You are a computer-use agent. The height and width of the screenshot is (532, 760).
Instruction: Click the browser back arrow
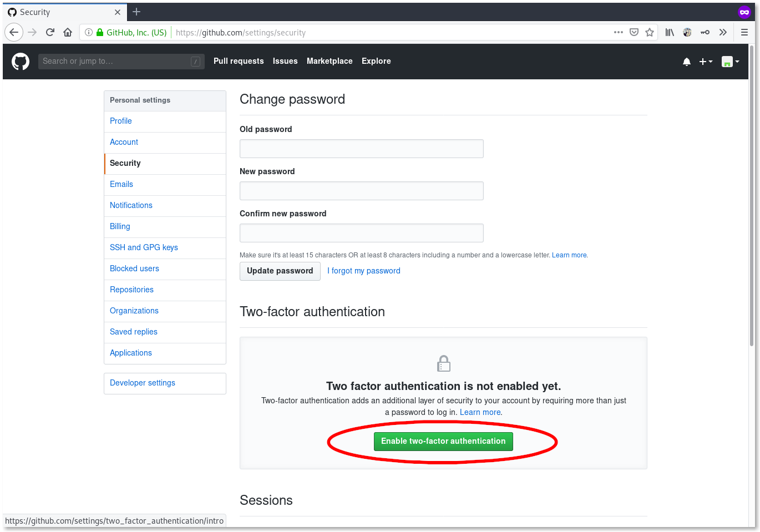pyautogui.click(x=14, y=32)
